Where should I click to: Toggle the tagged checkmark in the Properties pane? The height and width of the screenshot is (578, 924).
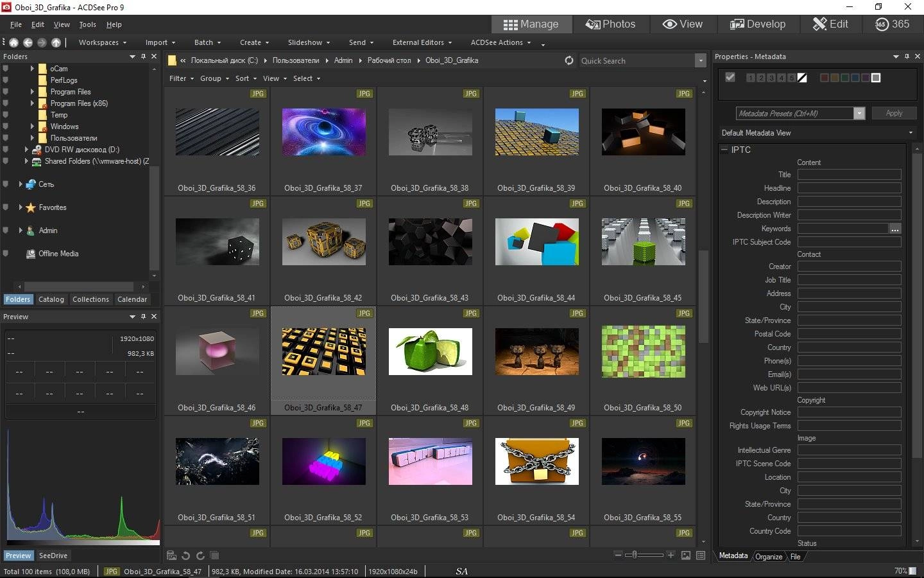(730, 77)
